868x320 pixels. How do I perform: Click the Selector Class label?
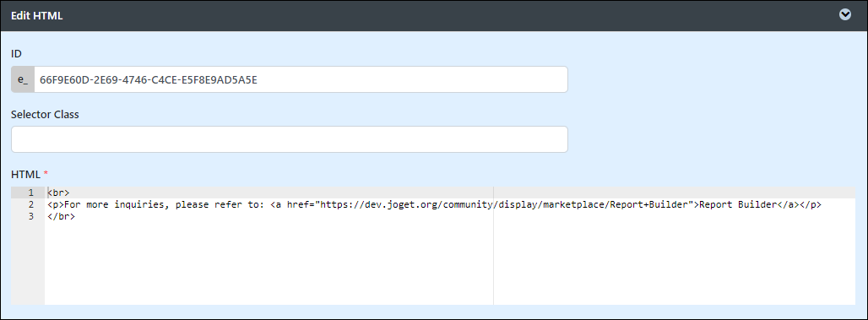click(45, 115)
